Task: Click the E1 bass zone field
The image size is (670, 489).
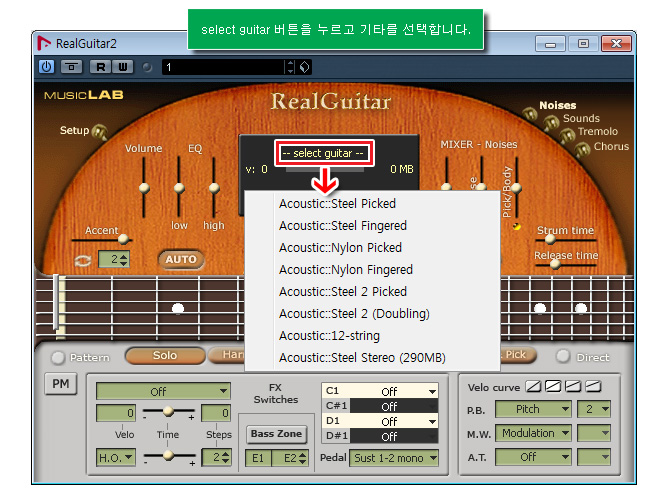Action: (x=258, y=458)
